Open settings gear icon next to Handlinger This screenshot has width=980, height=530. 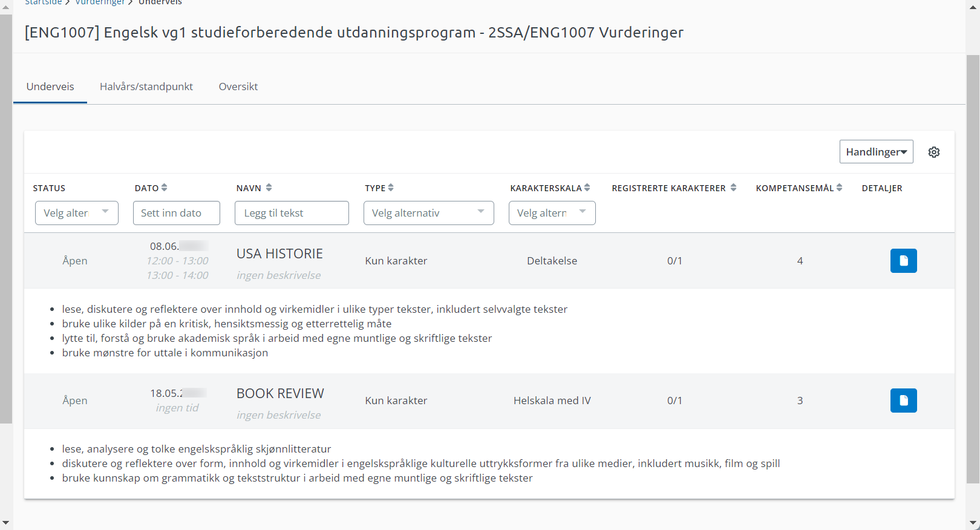click(934, 152)
